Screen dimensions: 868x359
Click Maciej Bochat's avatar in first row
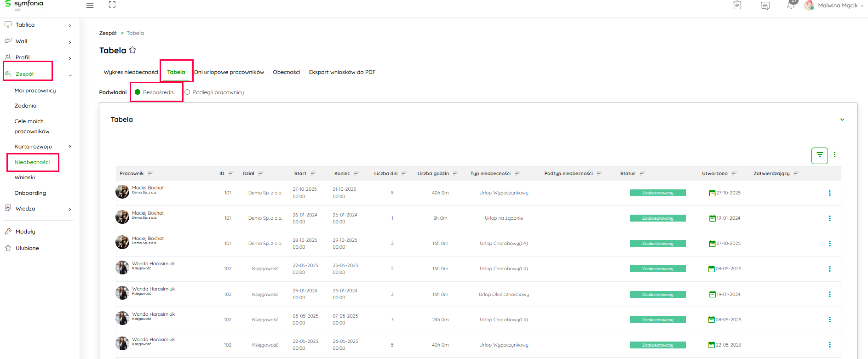click(122, 192)
